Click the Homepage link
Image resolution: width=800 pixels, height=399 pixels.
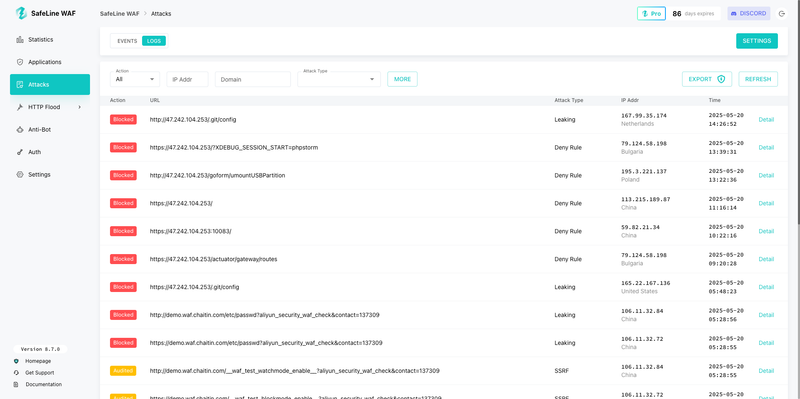click(x=38, y=361)
